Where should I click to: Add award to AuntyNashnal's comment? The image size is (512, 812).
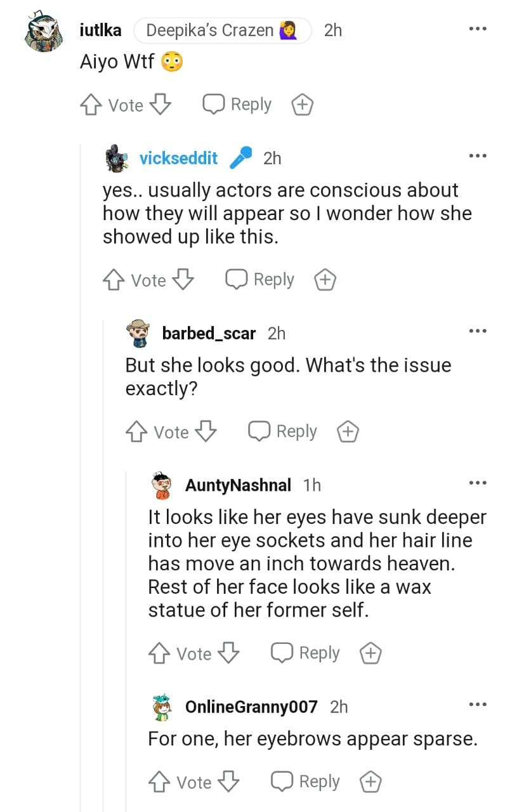(371, 653)
